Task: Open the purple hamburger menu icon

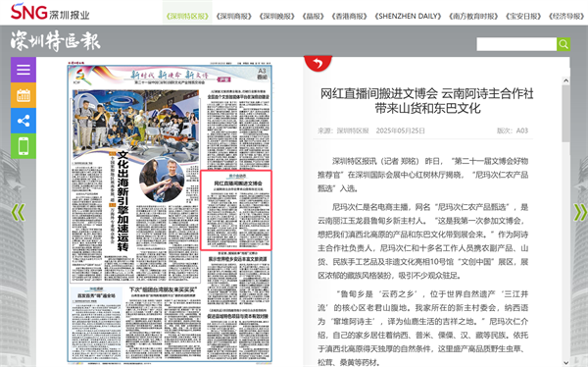Action: tap(24, 70)
